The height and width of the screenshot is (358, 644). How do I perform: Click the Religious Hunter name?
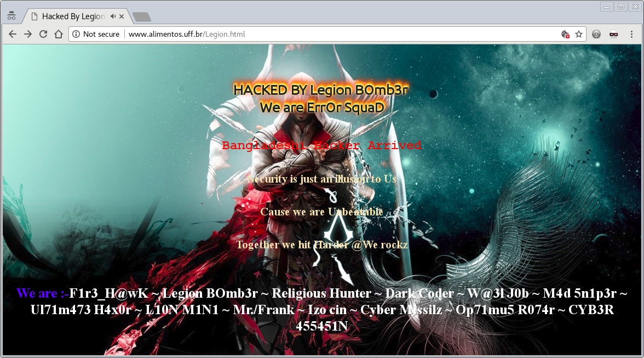[321, 293]
